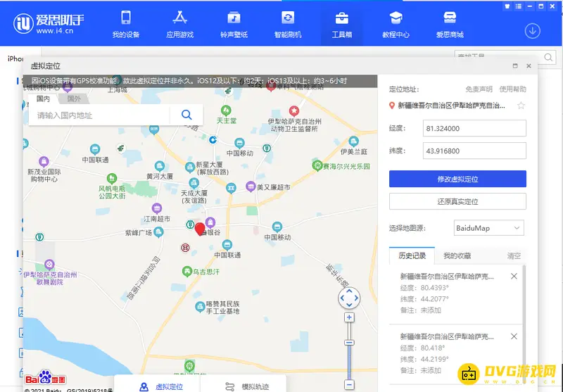Screen dimensions: 563x392
Task: Click the toolbox search magnifier icon
Action: click(x=548, y=58)
